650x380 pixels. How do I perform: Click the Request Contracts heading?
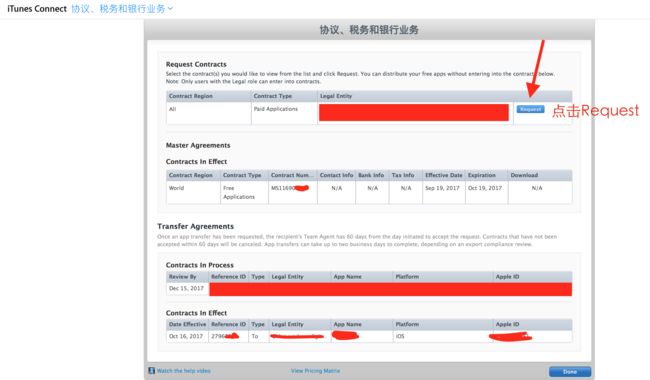coord(196,64)
